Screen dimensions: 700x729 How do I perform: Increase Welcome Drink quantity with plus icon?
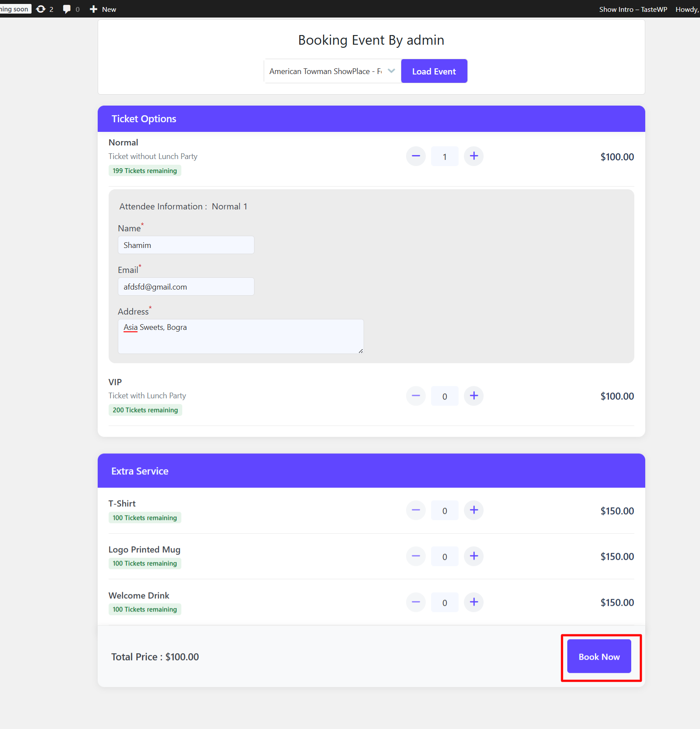[x=474, y=602]
